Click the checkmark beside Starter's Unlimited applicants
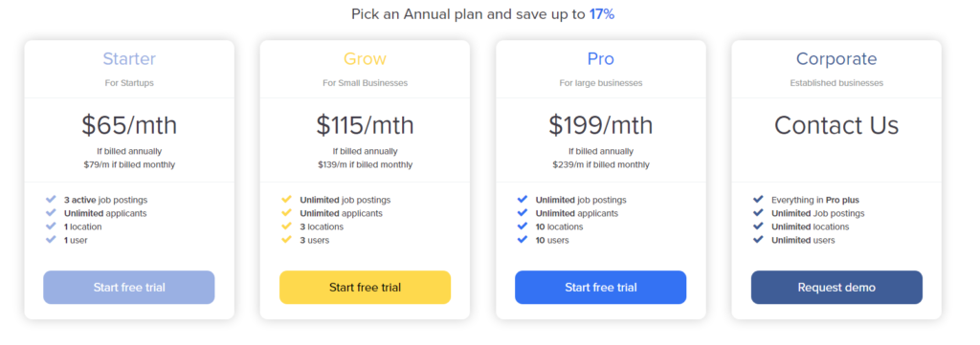 (52, 213)
